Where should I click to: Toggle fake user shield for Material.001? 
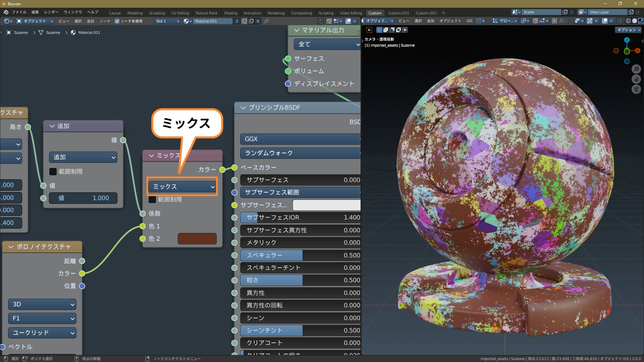tap(245, 21)
